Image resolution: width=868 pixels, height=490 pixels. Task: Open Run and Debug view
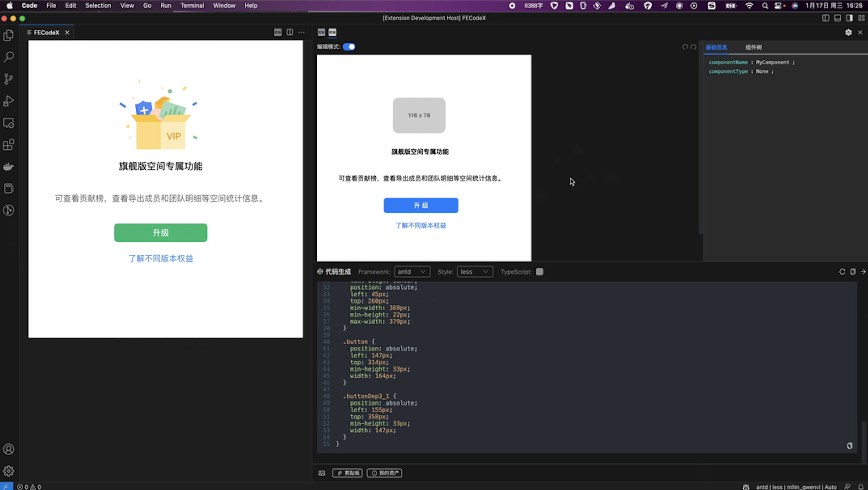9,101
